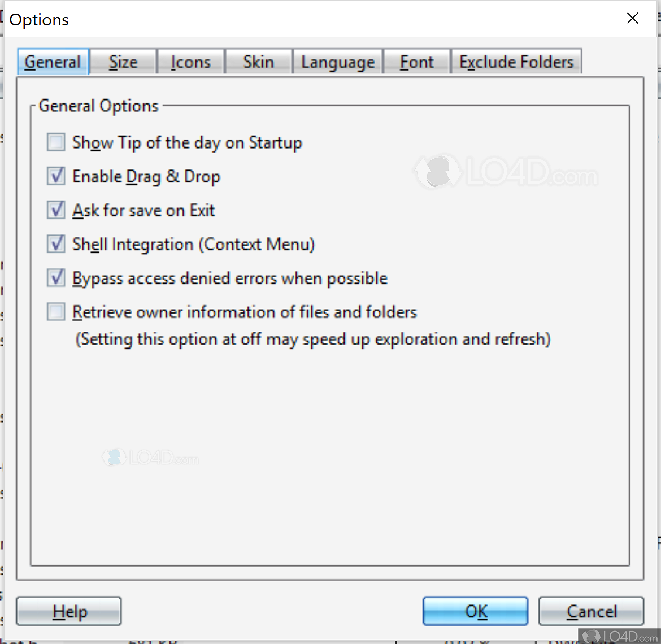Select the General tab
This screenshot has height=644, width=661.
click(53, 62)
